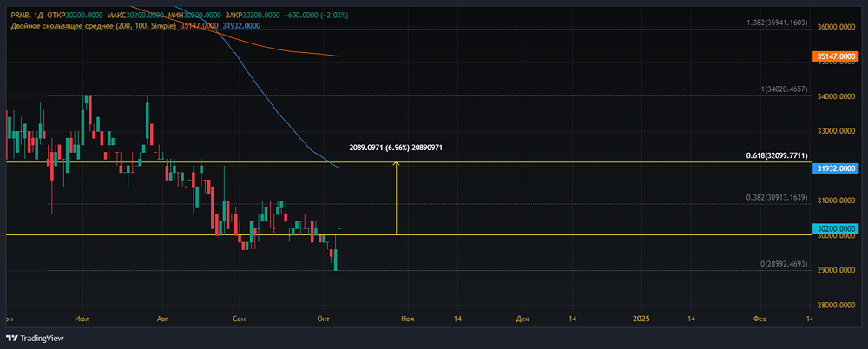Viewport: 868px width, 349px height.
Task: Select the 0.382(30913.1639) Fibonacci level label
Action: (x=777, y=198)
